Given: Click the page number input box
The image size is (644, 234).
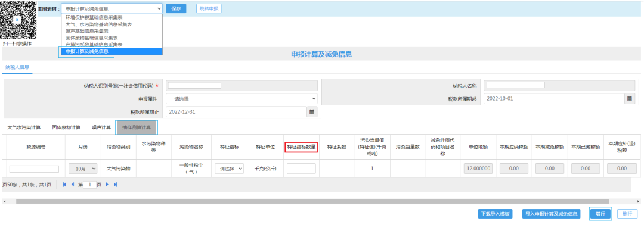Looking at the screenshot, I should click(x=89, y=185).
